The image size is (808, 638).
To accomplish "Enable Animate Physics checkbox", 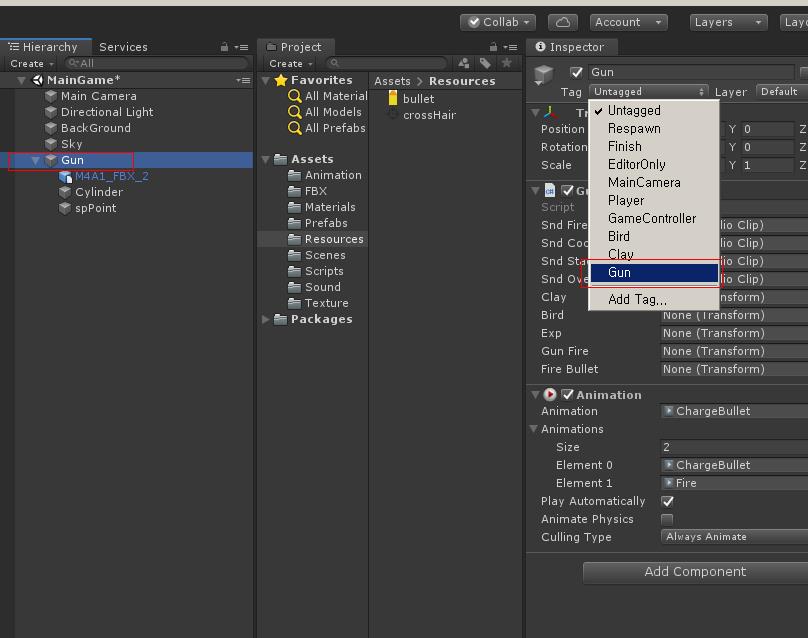I will 667,519.
